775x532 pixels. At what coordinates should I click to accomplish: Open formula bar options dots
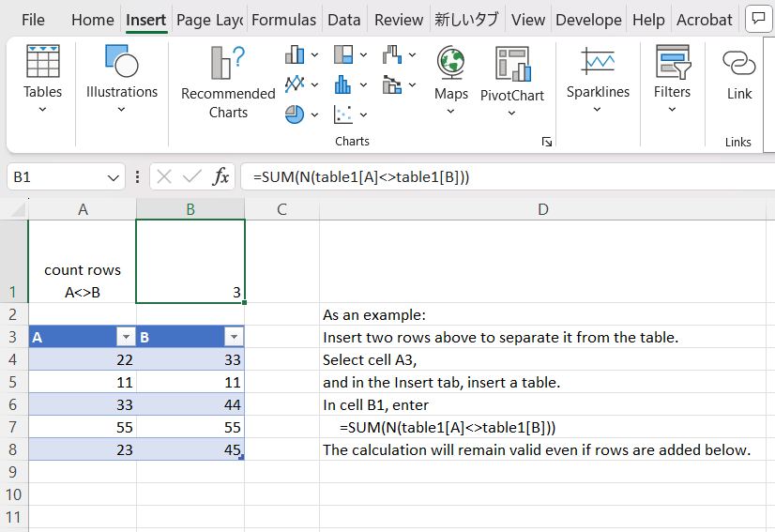137,176
